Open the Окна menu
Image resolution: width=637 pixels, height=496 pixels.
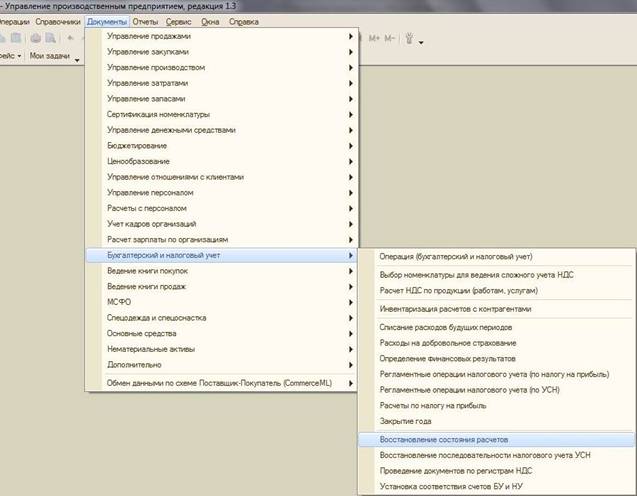point(210,22)
